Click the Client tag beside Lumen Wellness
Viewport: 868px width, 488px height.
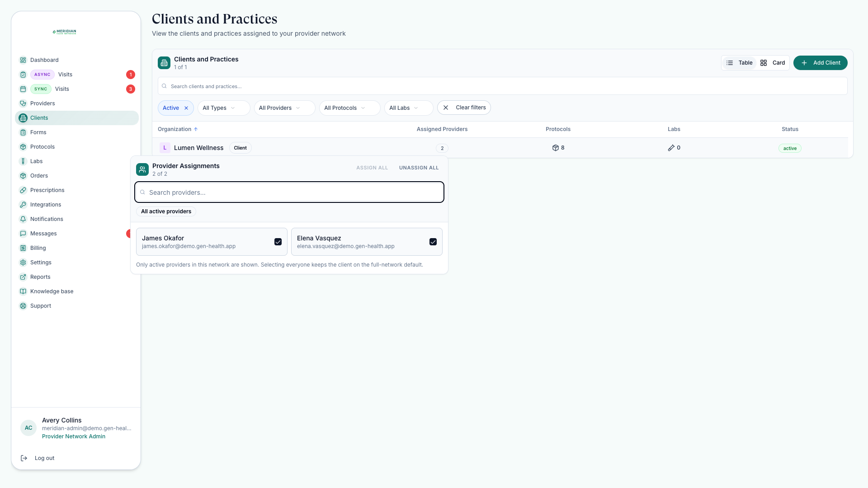click(240, 148)
